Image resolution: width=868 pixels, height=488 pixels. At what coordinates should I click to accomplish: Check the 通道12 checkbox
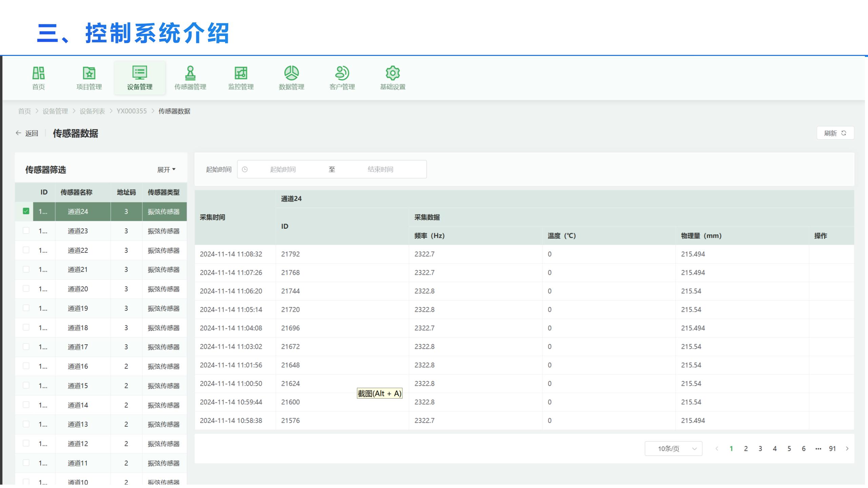(26, 443)
